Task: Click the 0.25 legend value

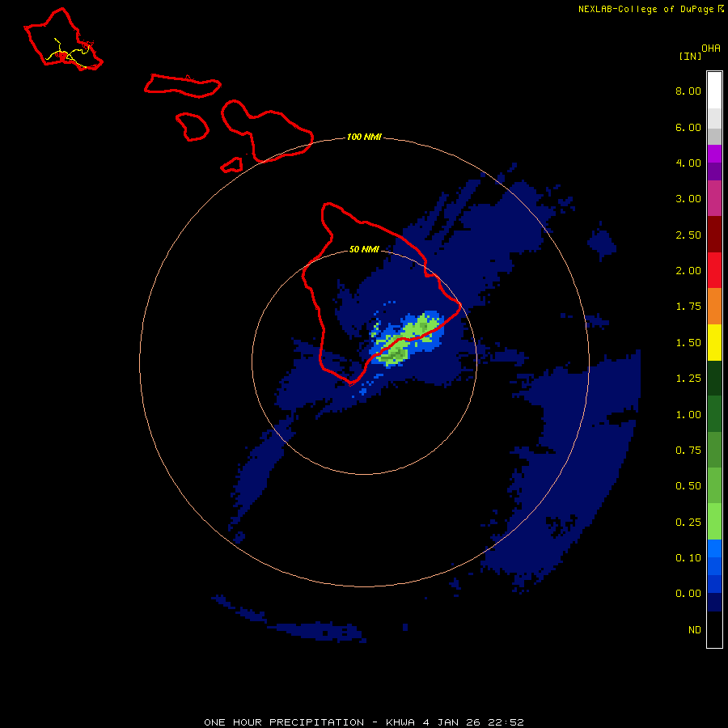Action: (x=688, y=523)
